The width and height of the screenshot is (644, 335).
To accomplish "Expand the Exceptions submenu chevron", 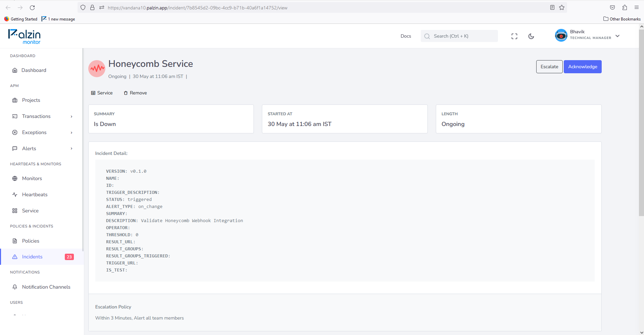I will click(x=72, y=132).
